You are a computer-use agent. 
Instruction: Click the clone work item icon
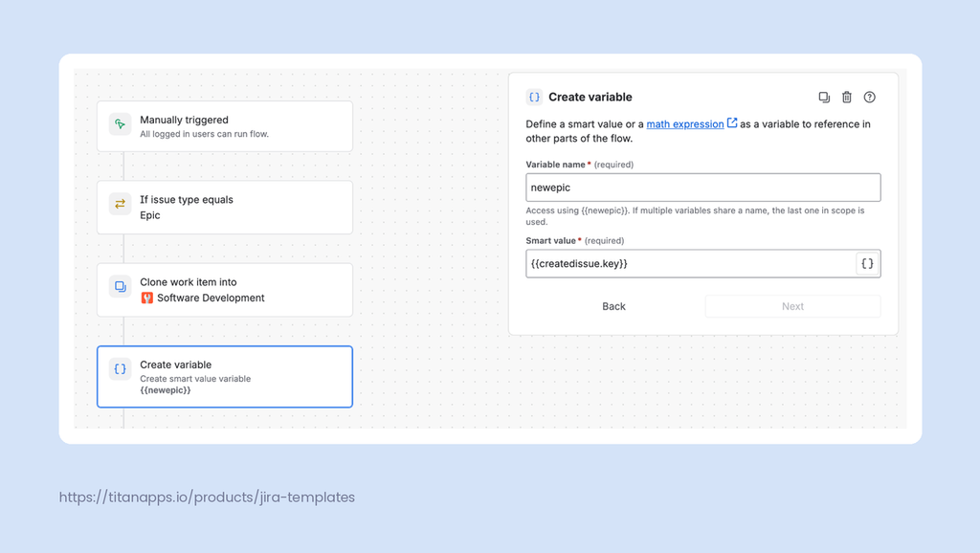[x=120, y=286]
